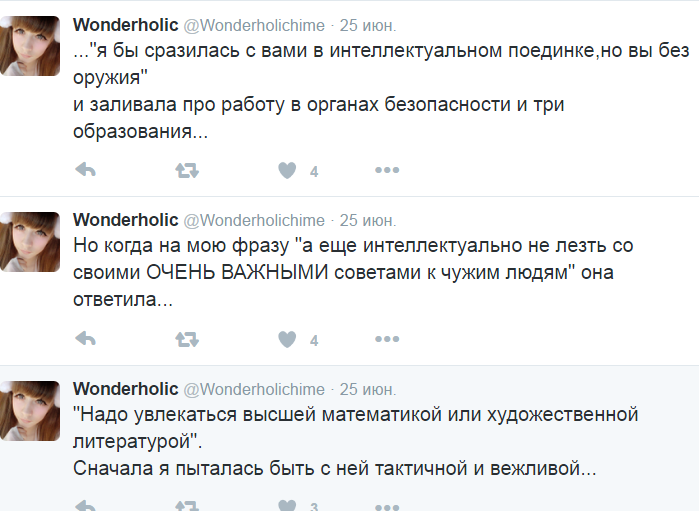The height and width of the screenshot is (511, 699).
Task: Open the 25 июн. timestamp on first tweet
Action: (x=368, y=25)
